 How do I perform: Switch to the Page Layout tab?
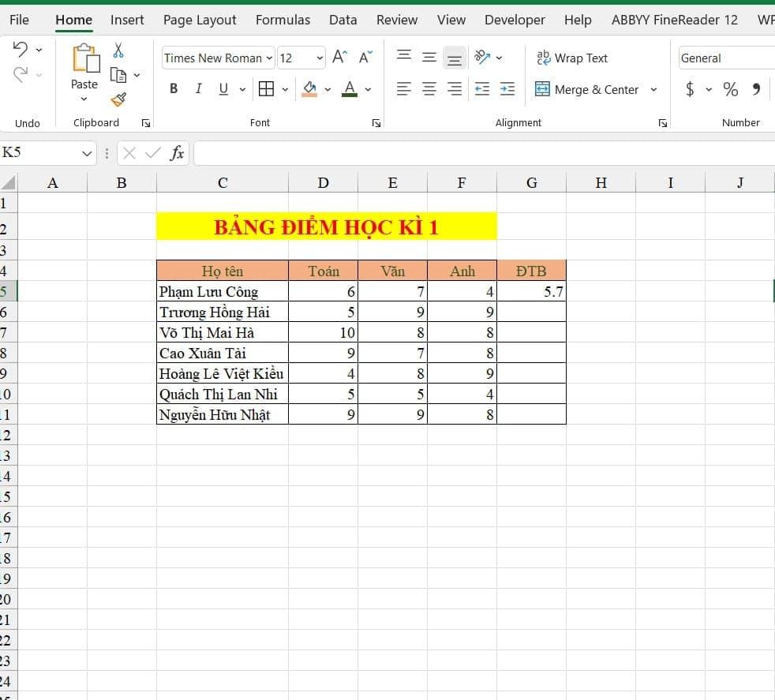[x=200, y=20]
